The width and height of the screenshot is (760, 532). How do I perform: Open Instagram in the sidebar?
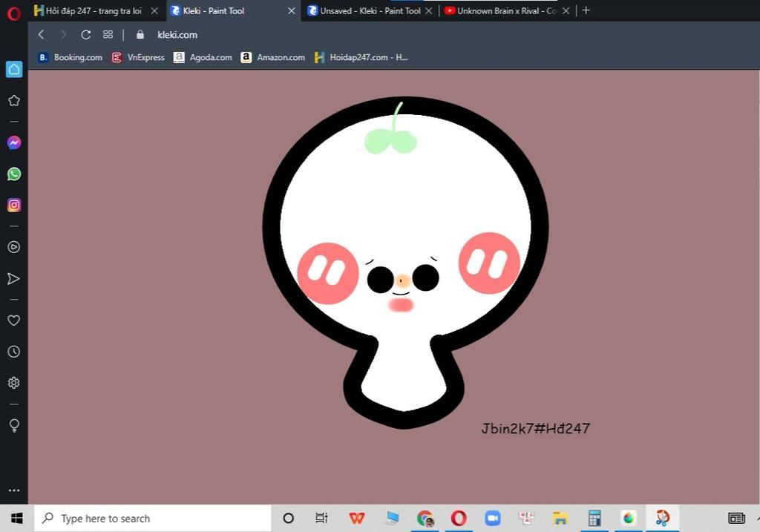(14, 206)
